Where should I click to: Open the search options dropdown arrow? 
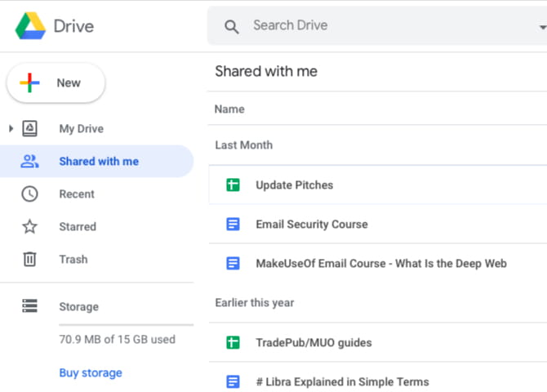point(542,27)
